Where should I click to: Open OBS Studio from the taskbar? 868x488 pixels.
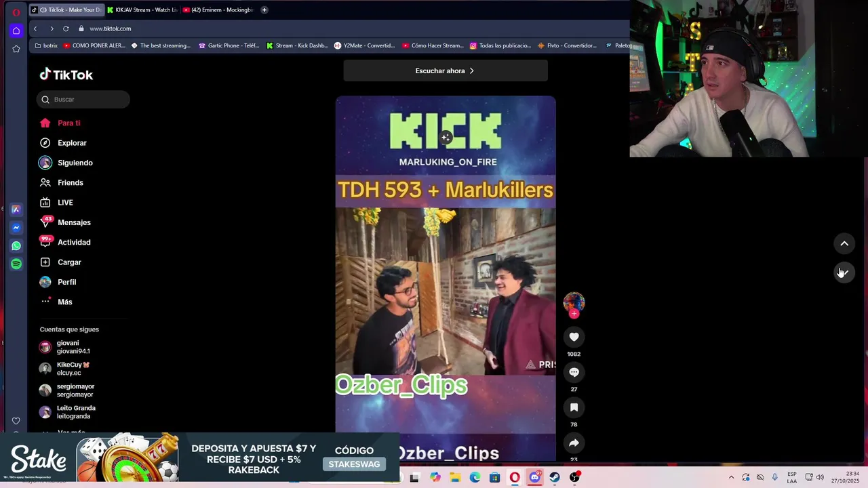pos(574,478)
